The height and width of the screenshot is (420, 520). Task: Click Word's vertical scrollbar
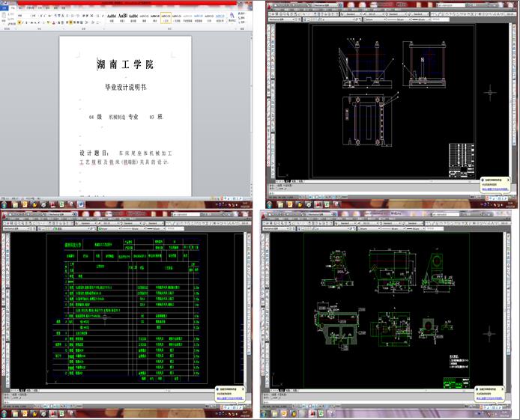[251, 112]
